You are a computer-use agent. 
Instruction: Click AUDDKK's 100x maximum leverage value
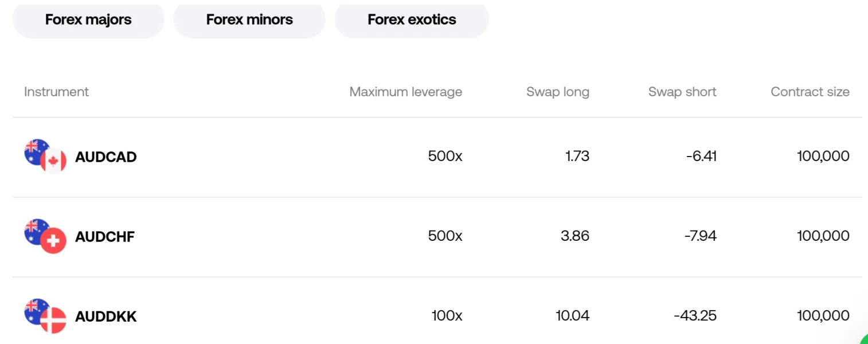pyautogui.click(x=447, y=315)
